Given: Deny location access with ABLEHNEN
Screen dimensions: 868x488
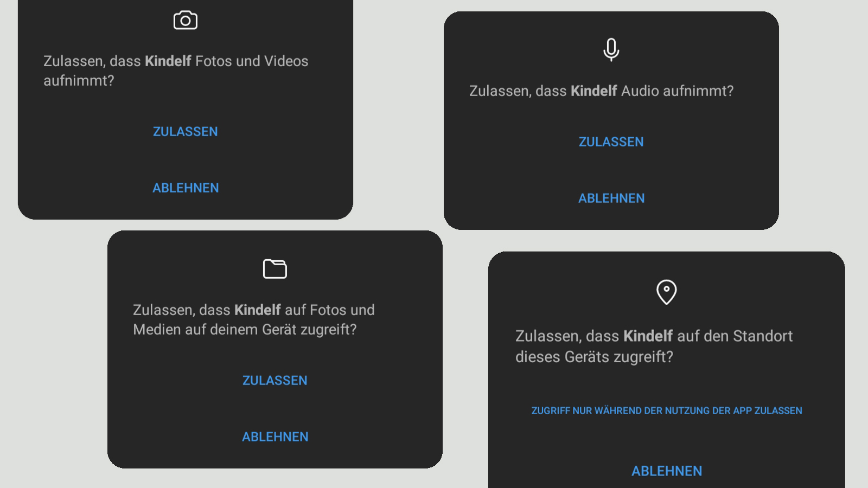Looking at the screenshot, I should tap(667, 471).
